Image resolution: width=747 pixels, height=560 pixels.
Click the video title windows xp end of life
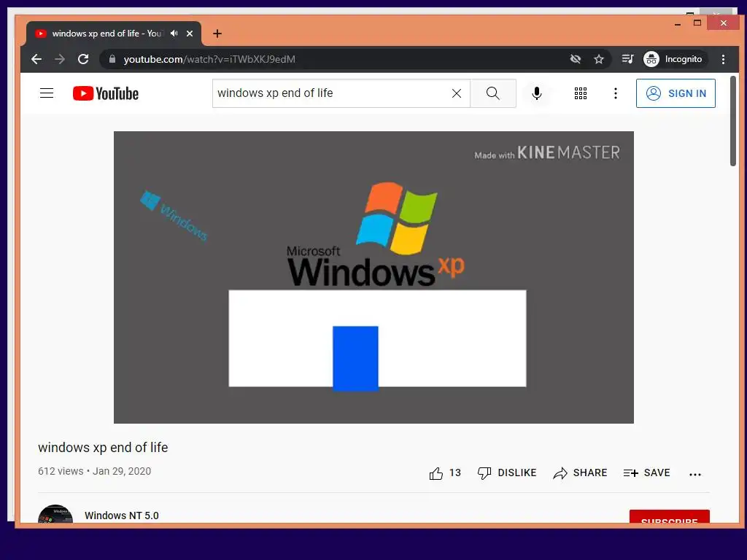pyautogui.click(x=103, y=448)
